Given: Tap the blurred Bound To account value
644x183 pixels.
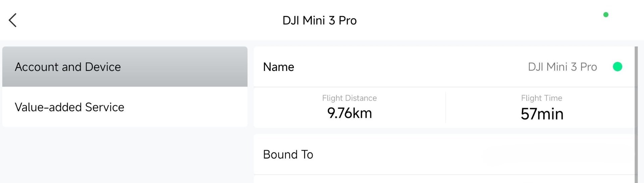Looking at the screenshot, I should point(557,155).
